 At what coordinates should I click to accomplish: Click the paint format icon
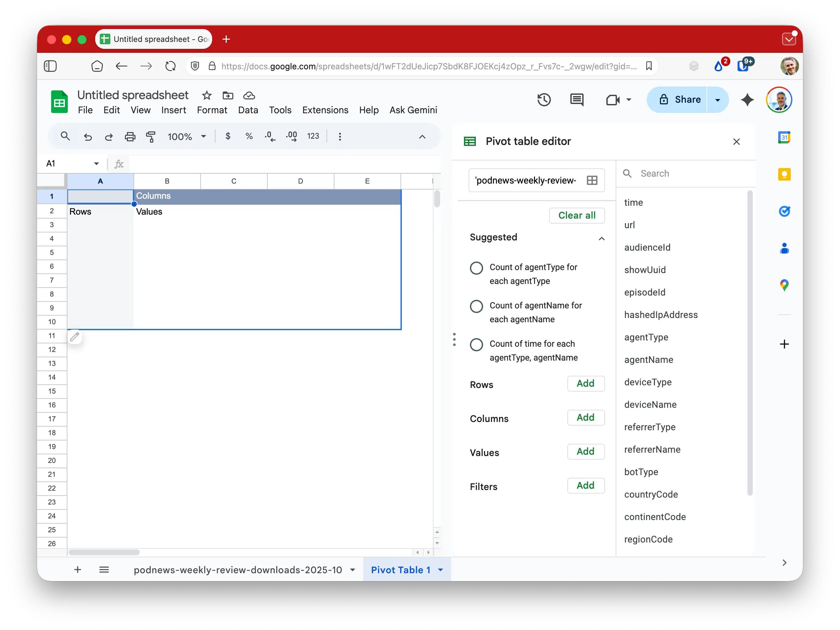coord(151,137)
